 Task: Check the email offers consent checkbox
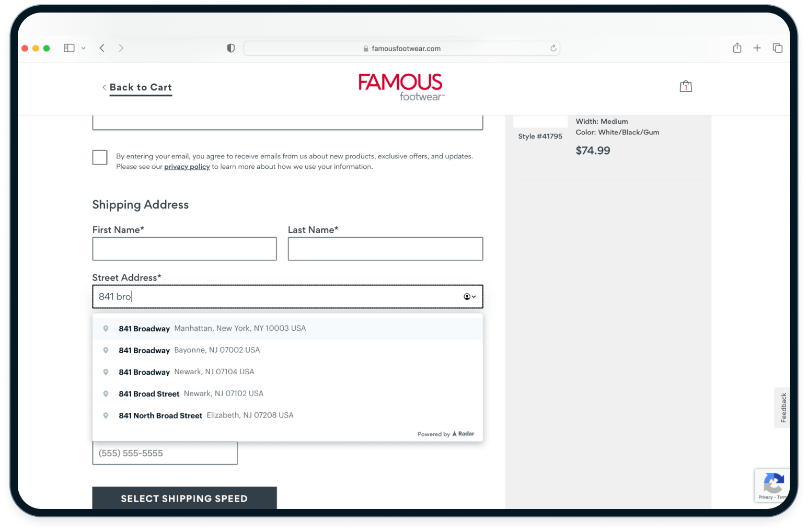pos(99,157)
